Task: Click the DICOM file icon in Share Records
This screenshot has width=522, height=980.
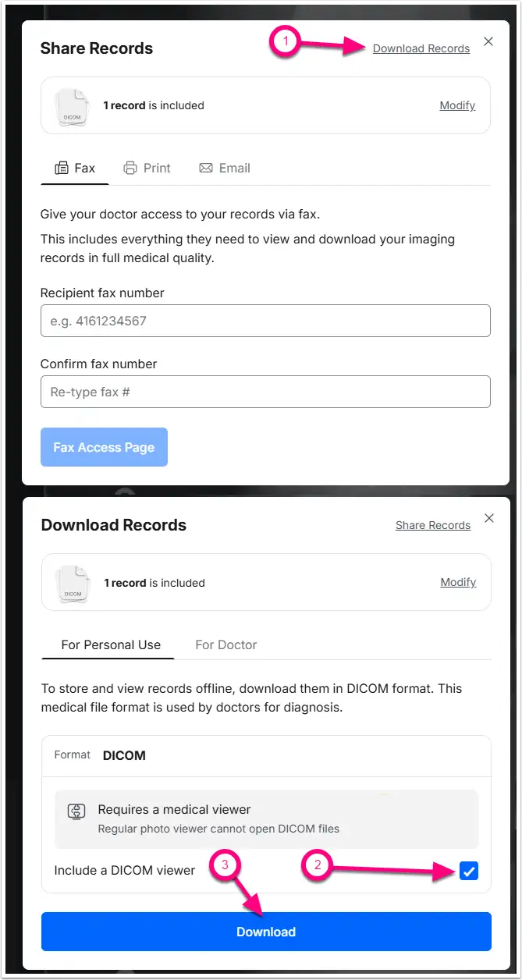Action: click(x=72, y=106)
